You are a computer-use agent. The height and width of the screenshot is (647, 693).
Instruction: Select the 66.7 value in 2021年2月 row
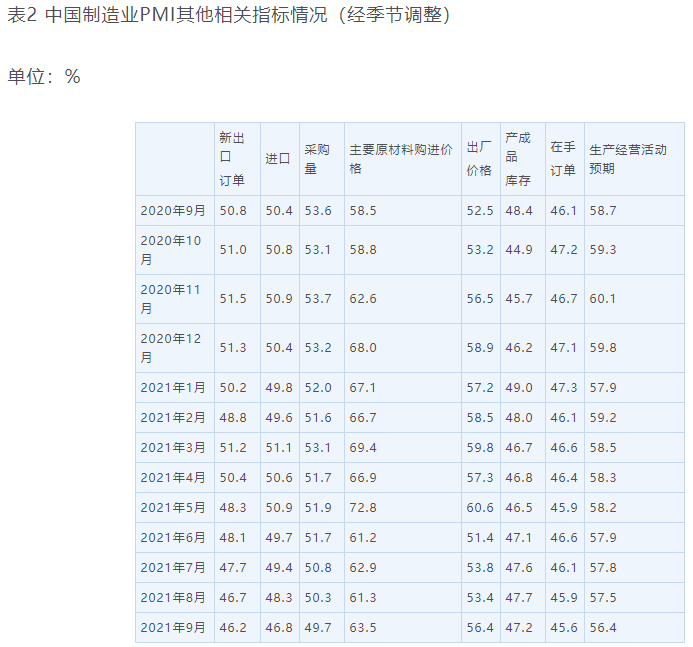363,418
